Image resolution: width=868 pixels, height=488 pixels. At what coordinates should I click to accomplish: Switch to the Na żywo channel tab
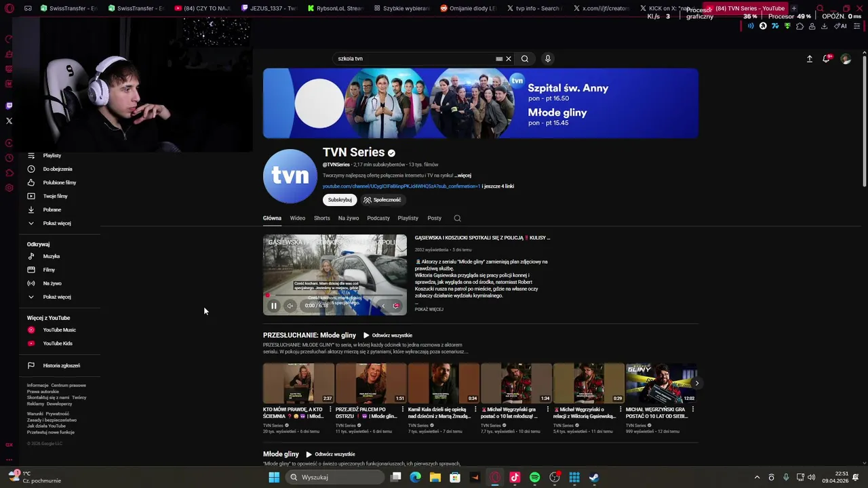pos(349,218)
